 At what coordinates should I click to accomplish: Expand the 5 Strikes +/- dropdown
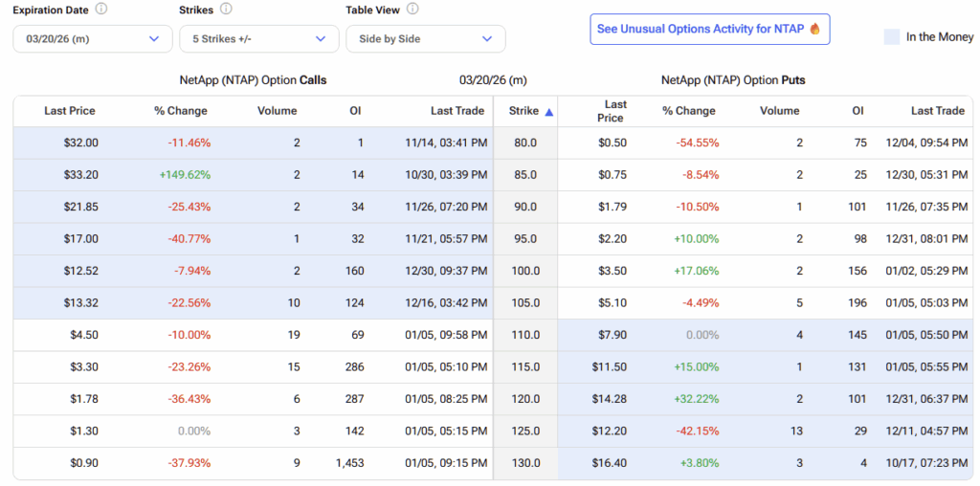258,39
